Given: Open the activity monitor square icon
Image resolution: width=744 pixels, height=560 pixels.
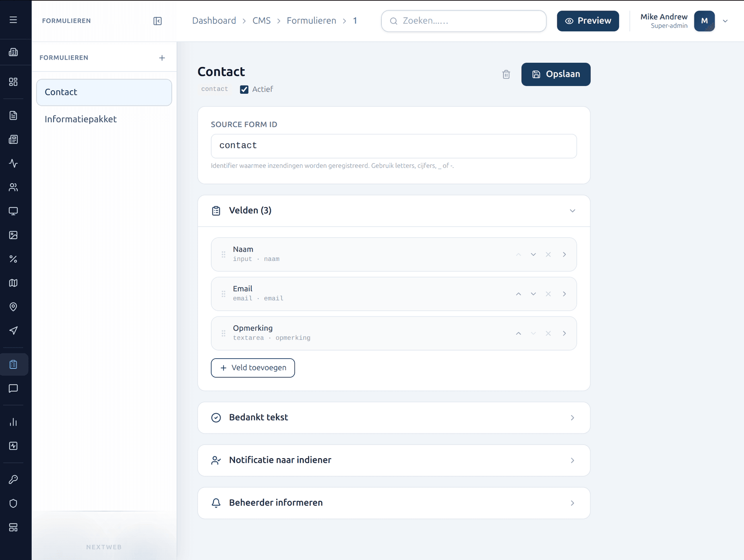Looking at the screenshot, I should (13, 446).
